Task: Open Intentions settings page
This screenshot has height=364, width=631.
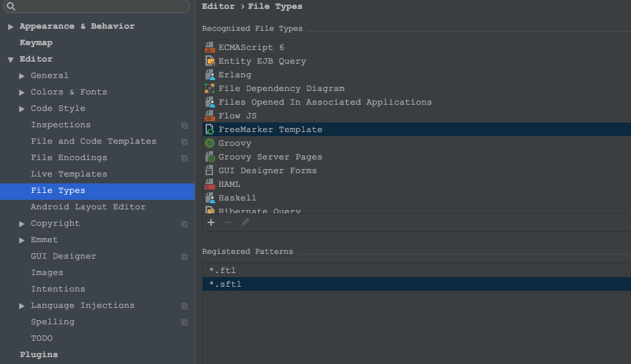Action: tap(58, 289)
